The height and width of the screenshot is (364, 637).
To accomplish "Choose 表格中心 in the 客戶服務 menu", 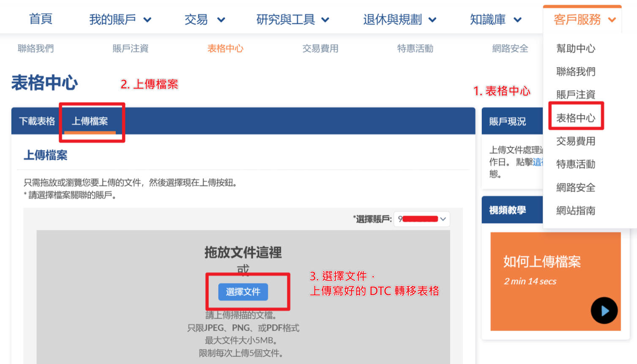I will click(575, 118).
